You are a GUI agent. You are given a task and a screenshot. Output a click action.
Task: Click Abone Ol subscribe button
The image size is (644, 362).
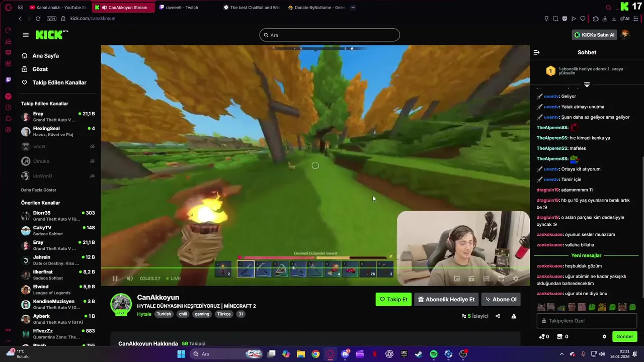pyautogui.click(x=501, y=299)
